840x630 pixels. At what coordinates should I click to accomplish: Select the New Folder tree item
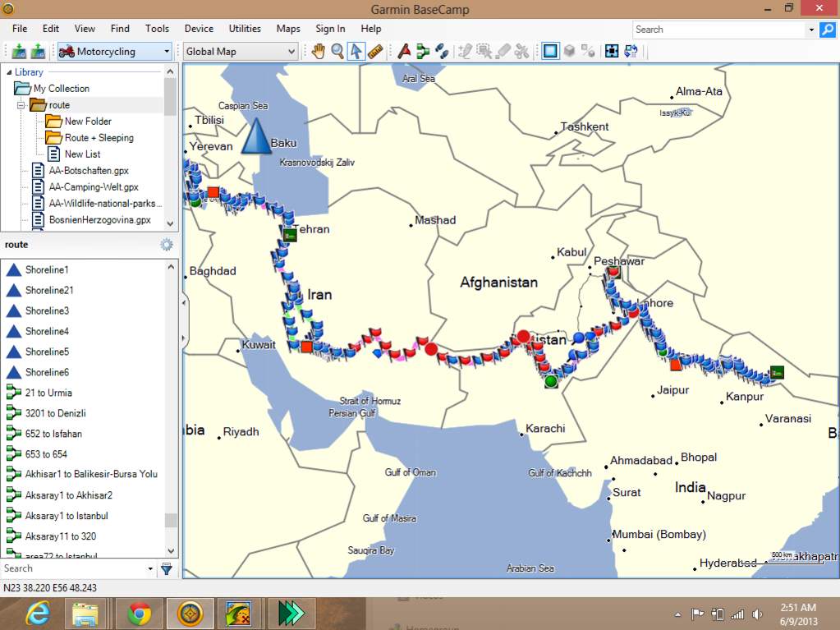[88, 121]
